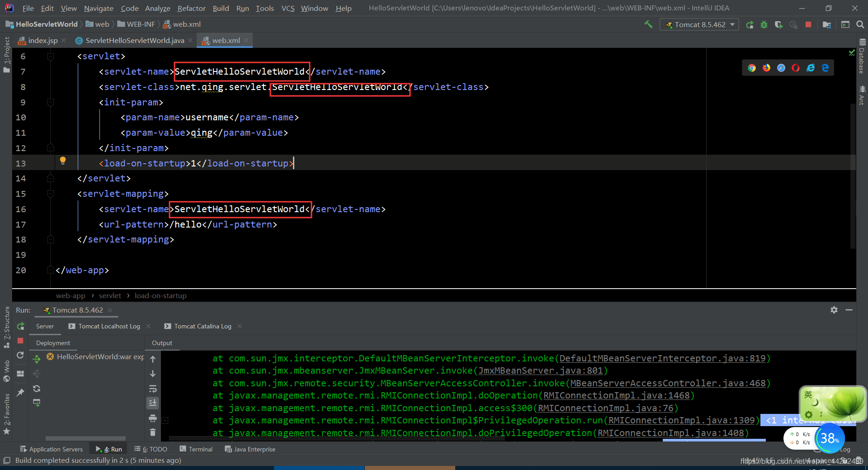Toggle the Pin Tab icon in the Run panel
This screenshot has width=868, height=470.
[x=20, y=392]
